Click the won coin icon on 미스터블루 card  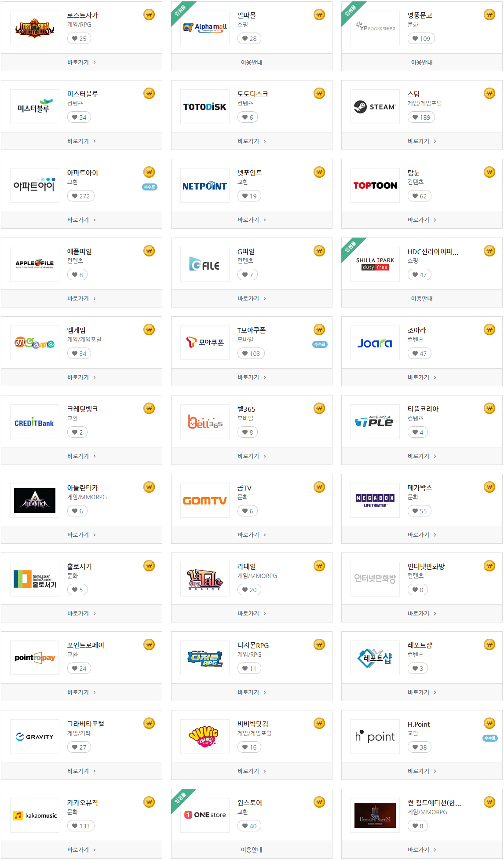(x=149, y=94)
